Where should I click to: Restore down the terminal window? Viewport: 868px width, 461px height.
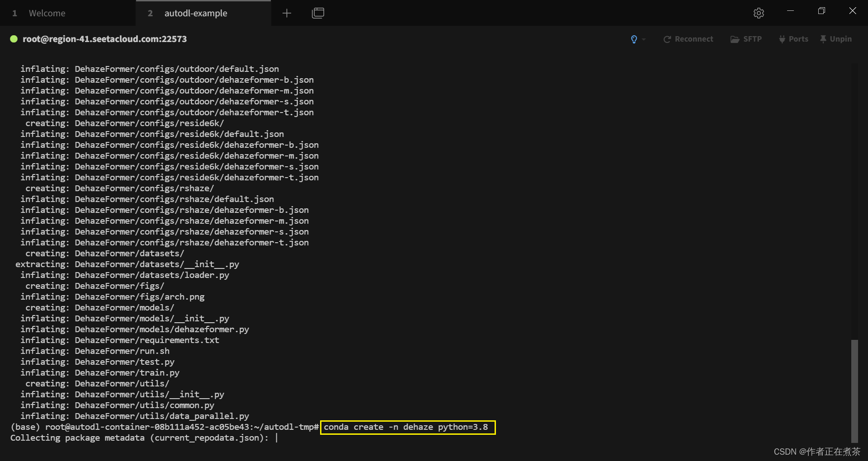pos(821,11)
